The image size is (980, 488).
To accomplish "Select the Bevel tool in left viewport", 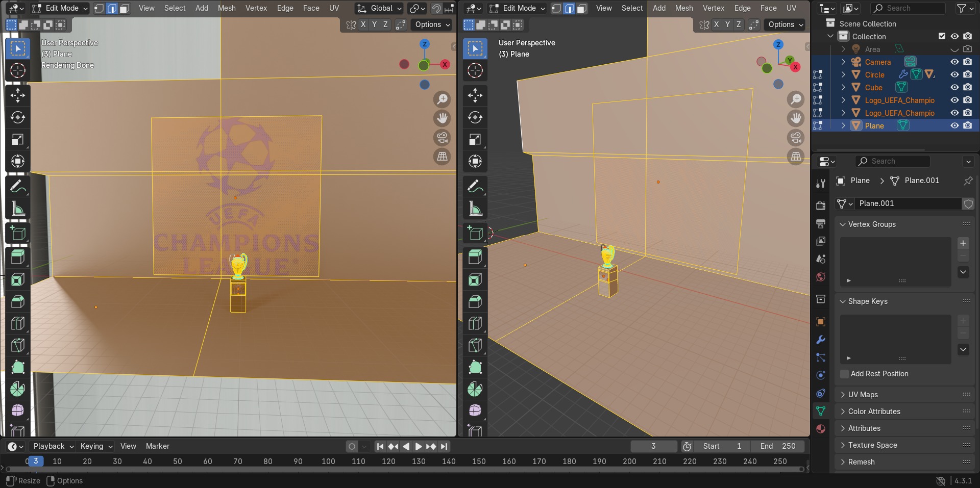I will (x=18, y=301).
